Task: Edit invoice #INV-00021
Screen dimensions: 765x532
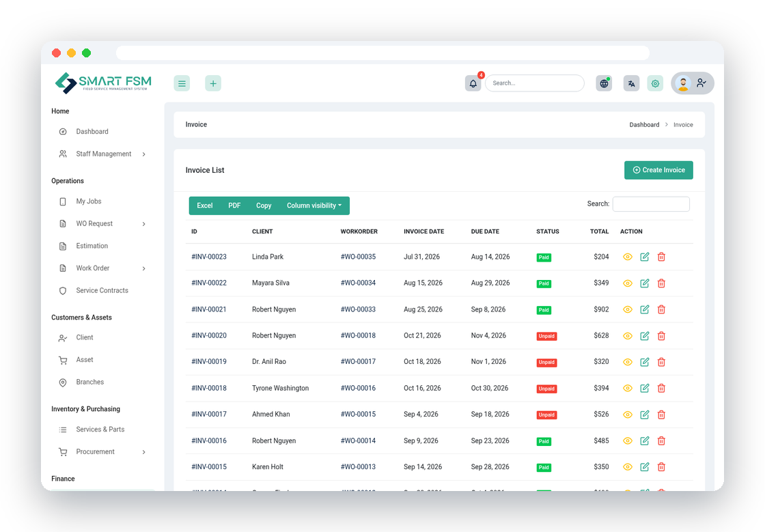Action: pyautogui.click(x=645, y=309)
